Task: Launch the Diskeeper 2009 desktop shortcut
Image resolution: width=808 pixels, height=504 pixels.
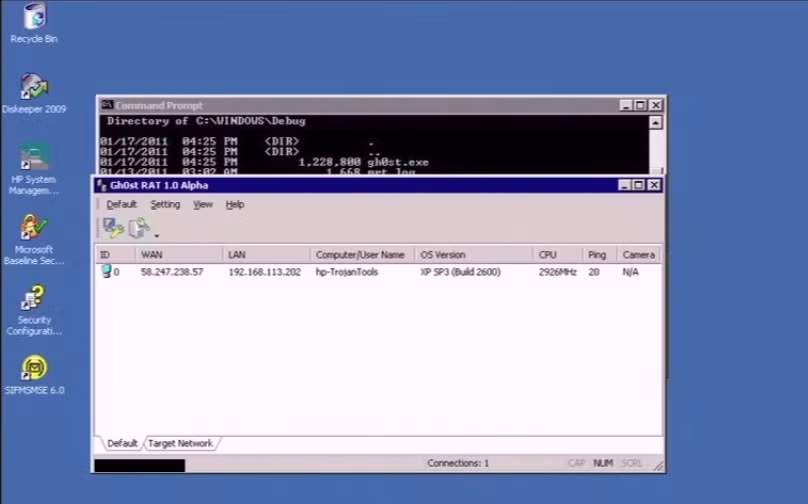Action: (x=34, y=93)
